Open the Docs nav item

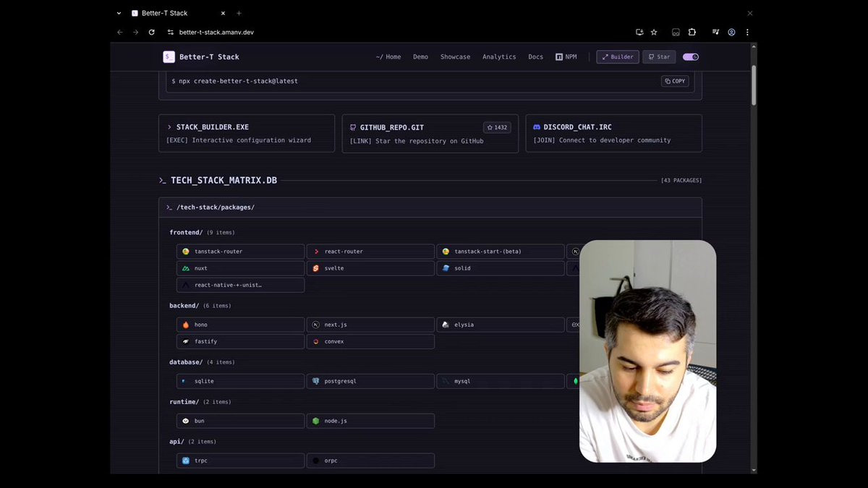535,56
